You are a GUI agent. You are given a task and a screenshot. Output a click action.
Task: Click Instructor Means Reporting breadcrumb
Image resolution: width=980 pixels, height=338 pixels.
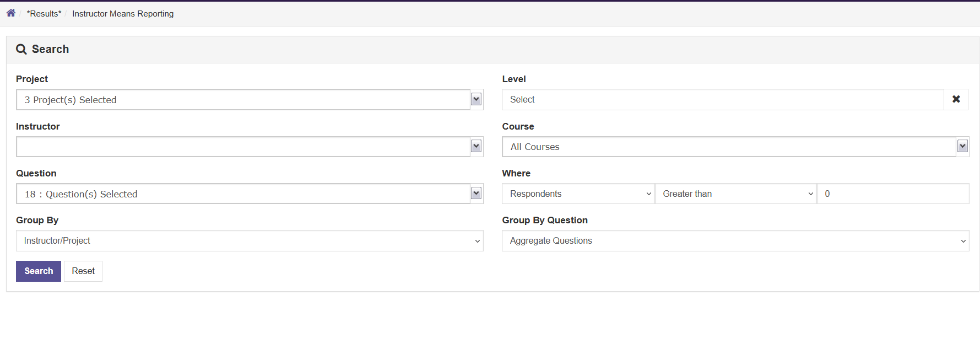click(x=123, y=14)
